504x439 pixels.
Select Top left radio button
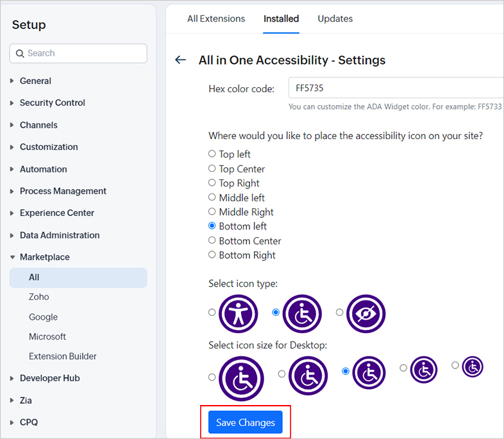tap(212, 154)
